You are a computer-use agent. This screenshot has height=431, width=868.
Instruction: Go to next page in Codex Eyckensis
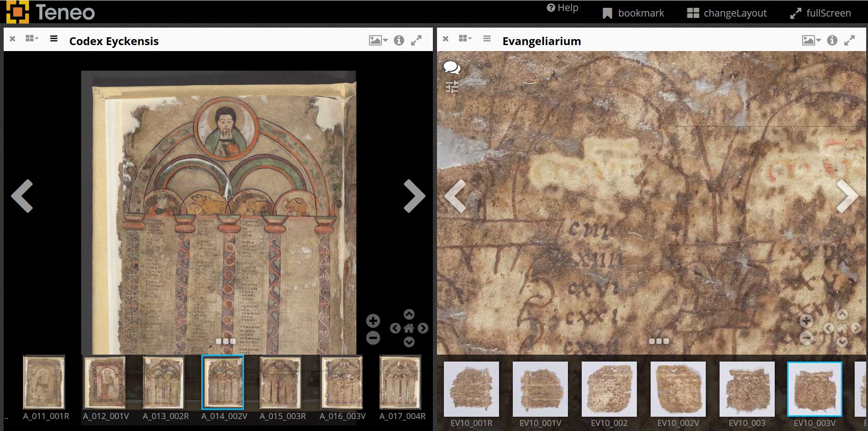[414, 196]
